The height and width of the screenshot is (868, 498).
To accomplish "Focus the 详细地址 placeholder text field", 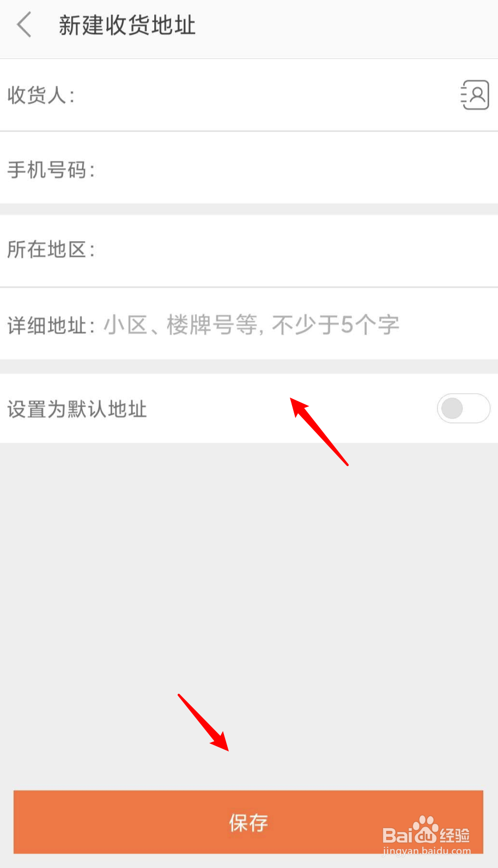I will click(x=251, y=325).
